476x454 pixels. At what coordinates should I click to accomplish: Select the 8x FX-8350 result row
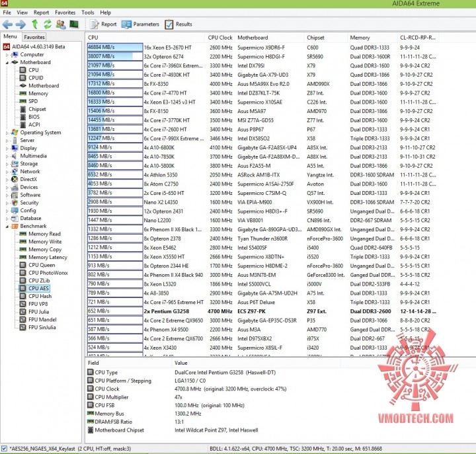coord(263,84)
